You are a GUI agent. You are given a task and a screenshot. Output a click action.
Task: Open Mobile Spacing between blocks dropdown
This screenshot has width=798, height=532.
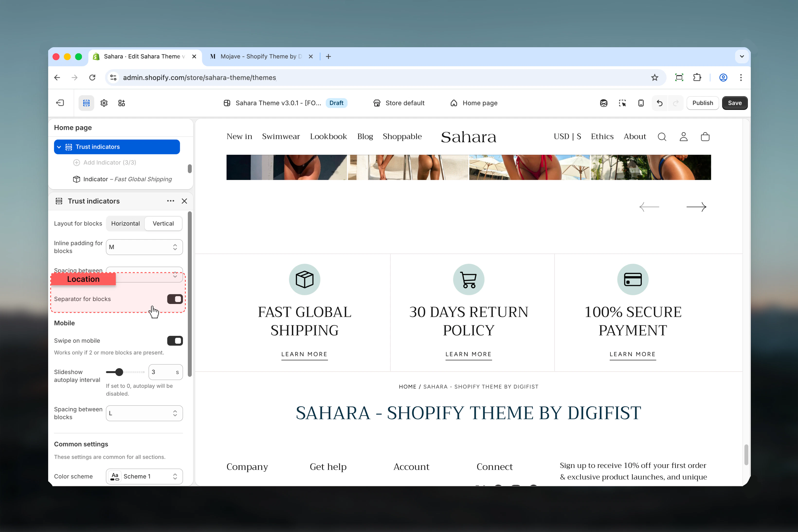[144, 413]
